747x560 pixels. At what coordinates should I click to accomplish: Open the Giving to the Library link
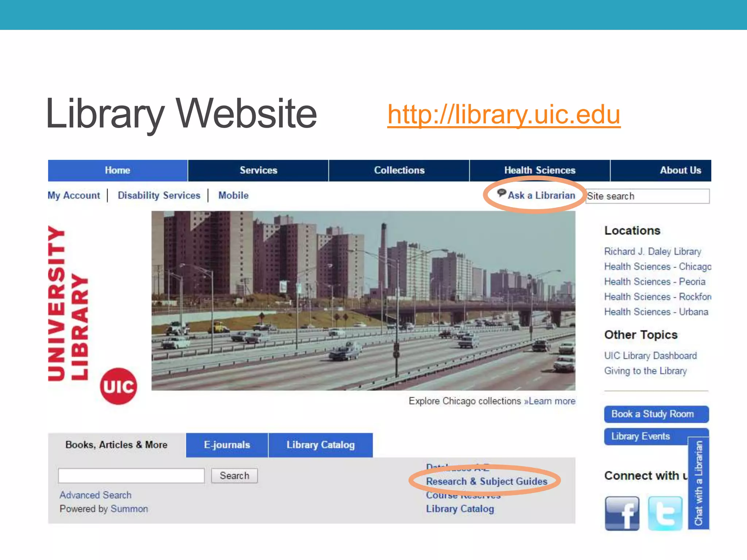(x=646, y=371)
